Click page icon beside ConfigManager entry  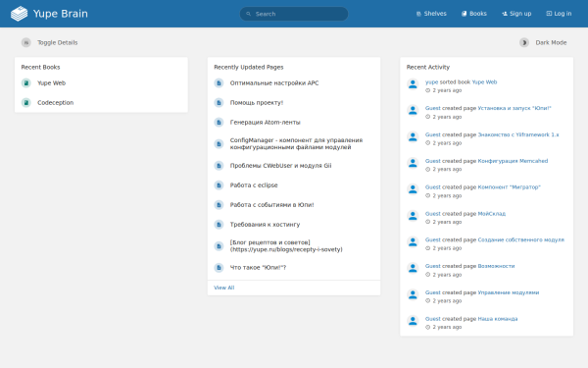point(219,144)
